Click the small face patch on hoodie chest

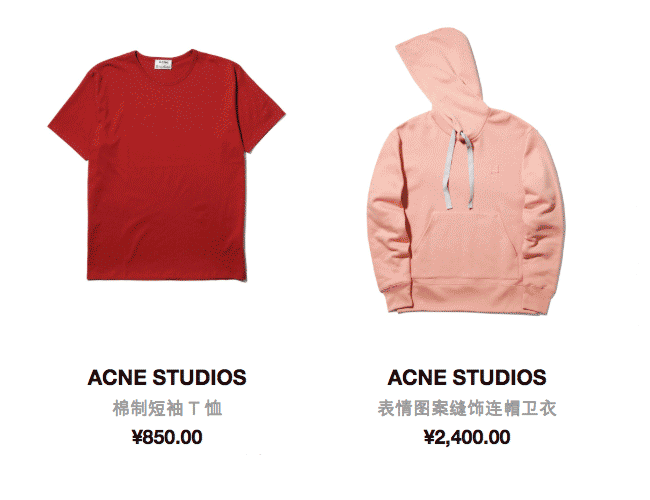(495, 169)
